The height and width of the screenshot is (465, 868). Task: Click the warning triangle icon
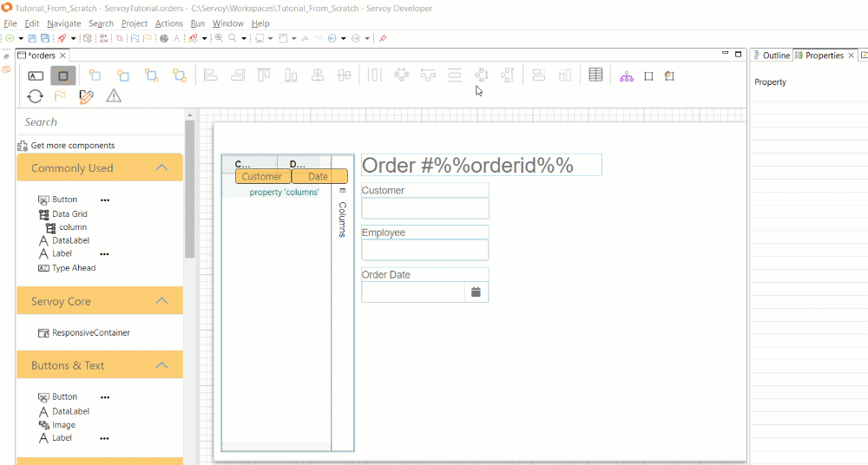pyautogui.click(x=114, y=96)
